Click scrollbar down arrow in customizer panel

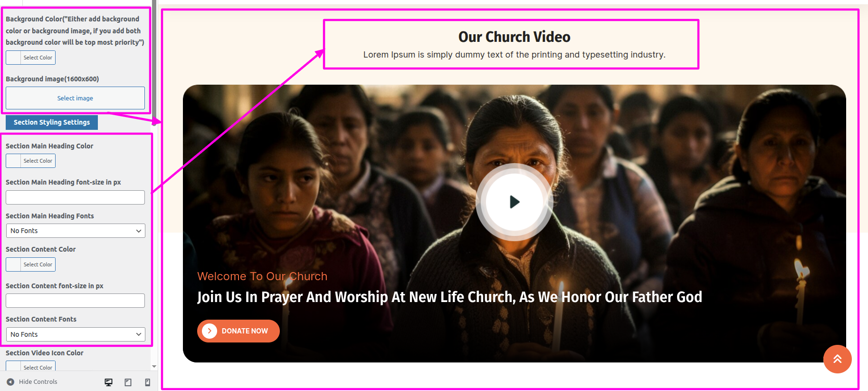click(154, 366)
